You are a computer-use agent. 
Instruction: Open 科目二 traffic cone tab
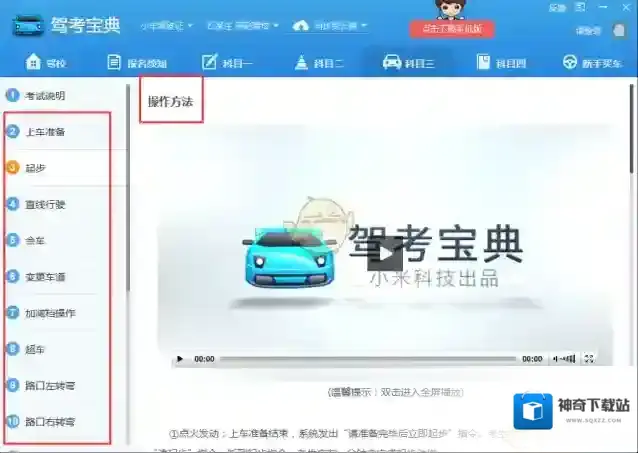coord(318,63)
